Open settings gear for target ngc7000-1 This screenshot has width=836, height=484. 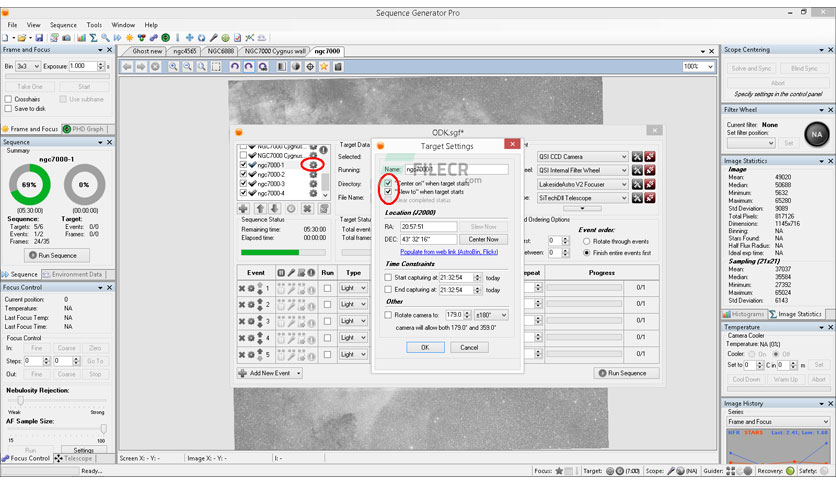click(313, 165)
